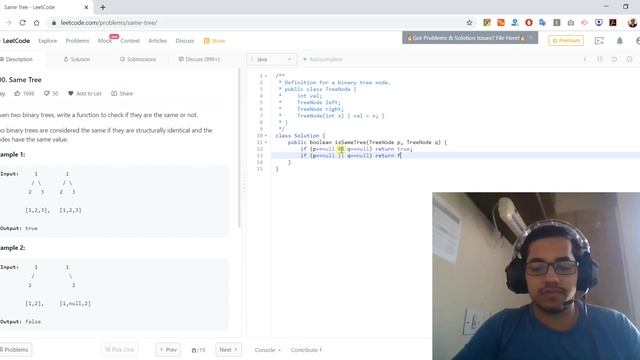Screen dimensions: 640x360
Task: Go to the LeetCode home logo
Action: (16, 41)
